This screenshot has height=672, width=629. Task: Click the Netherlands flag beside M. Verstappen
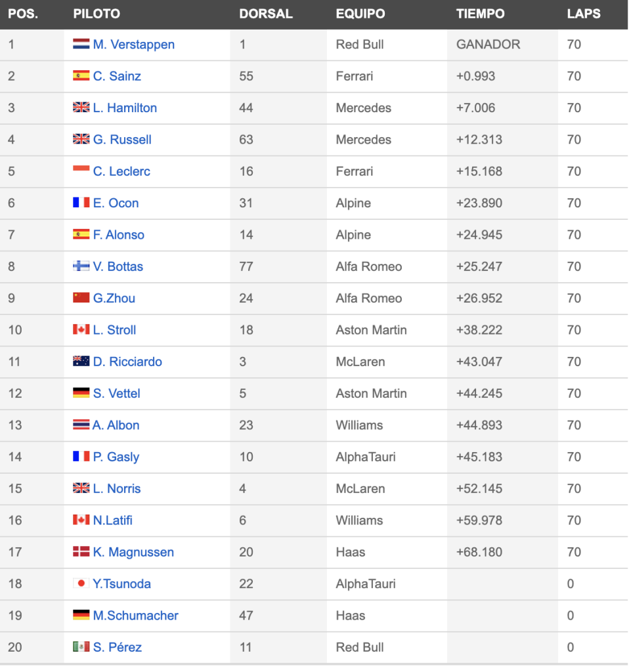[81, 44]
